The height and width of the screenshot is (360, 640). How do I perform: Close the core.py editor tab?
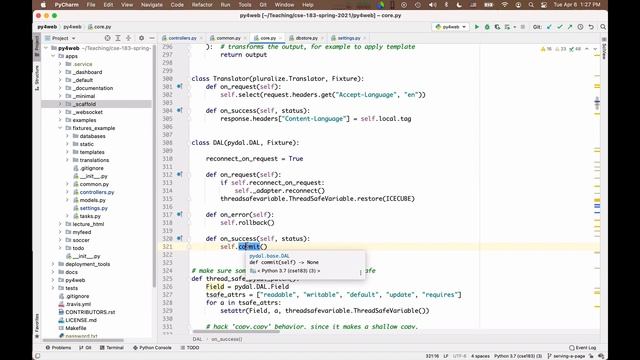pyautogui.click(x=280, y=38)
